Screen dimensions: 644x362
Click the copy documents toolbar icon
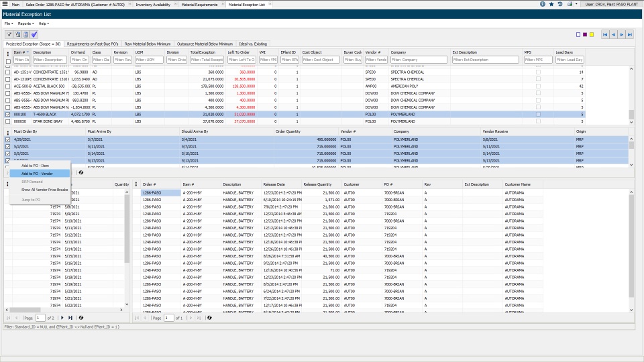[17, 34]
